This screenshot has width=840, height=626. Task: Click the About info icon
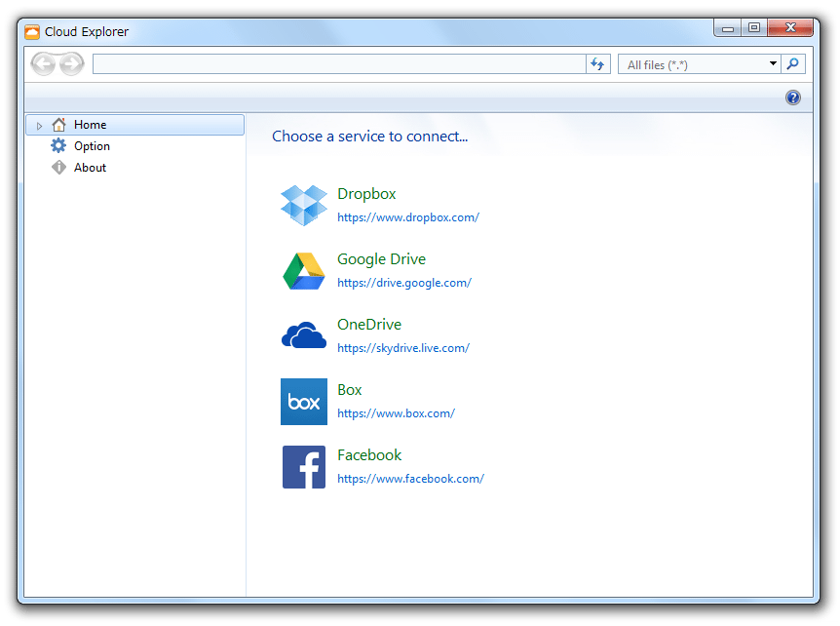[58, 167]
